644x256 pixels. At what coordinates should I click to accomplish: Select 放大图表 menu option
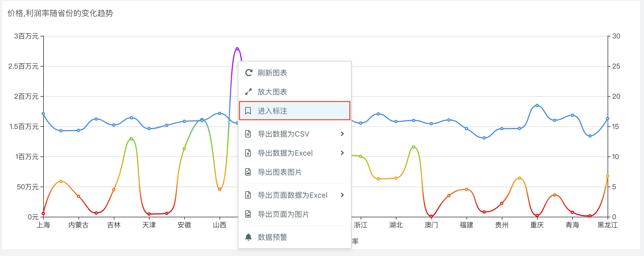tap(272, 92)
